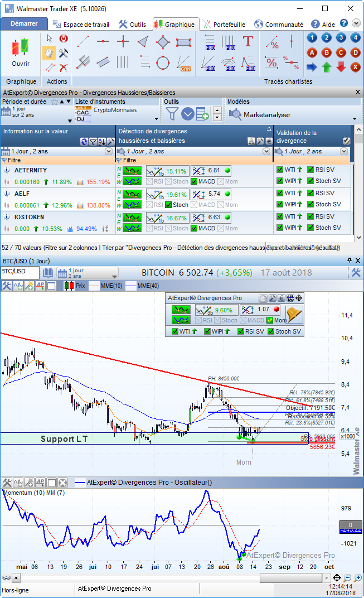Screen dimensions: 364x598
Task: Insert the blue right arrow marker
Action: click(312, 67)
